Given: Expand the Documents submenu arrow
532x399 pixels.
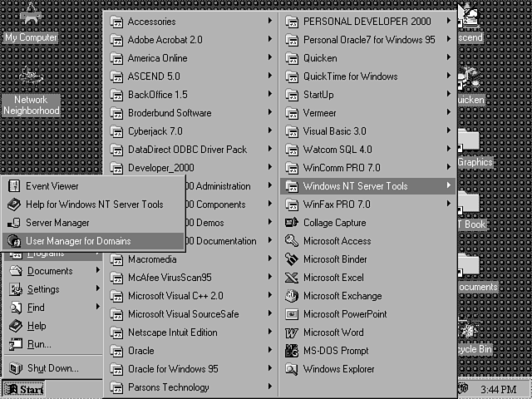Looking at the screenshot, I should (x=98, y=271).
